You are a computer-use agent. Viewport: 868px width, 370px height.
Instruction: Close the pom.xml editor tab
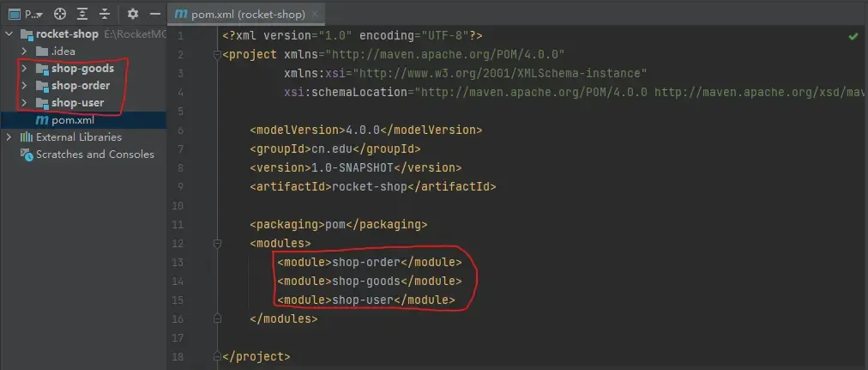(316, 15)
